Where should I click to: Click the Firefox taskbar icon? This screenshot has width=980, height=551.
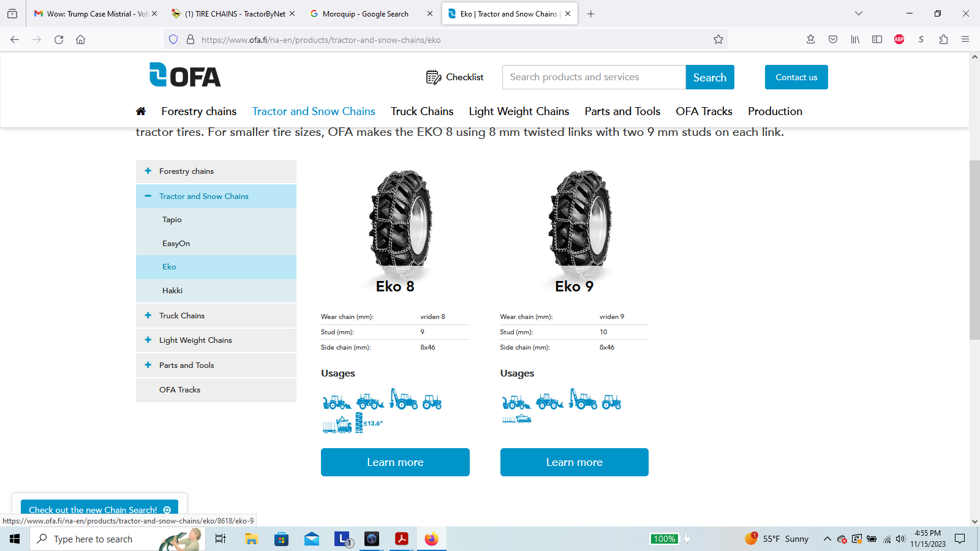tap(432, 539)
